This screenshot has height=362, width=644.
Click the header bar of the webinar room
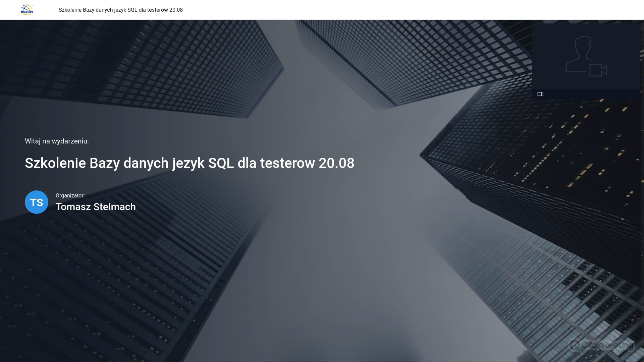tap(322, 10)
